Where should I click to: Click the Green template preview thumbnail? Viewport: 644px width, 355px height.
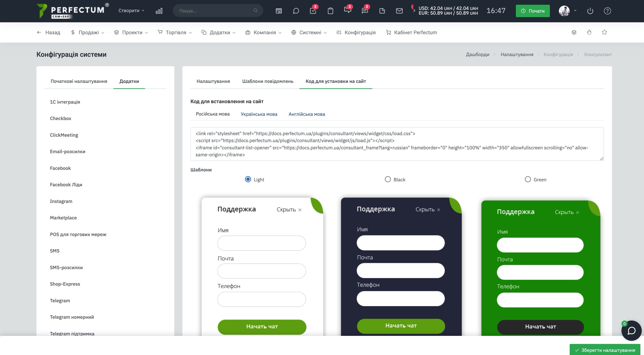click(541, 268)
